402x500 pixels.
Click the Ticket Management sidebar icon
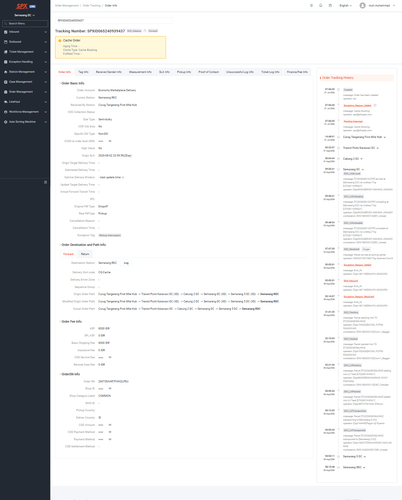click(6, 52)
